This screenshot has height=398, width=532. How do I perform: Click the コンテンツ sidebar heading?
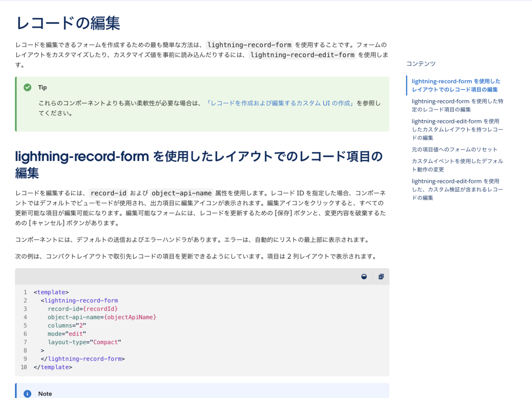point(420,63)
